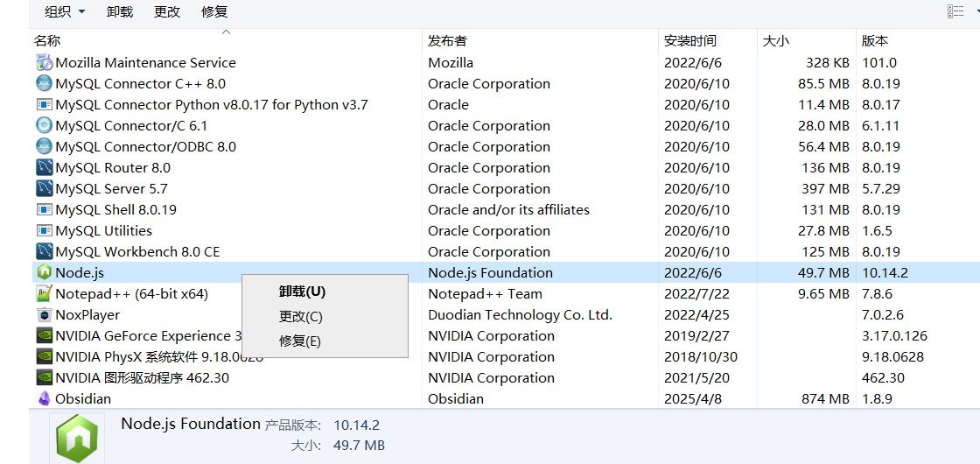980x464 pixels.
Task: Select the MySQL Server 5.7 entry
Action: pyautogui.click(x=111, y=189)
